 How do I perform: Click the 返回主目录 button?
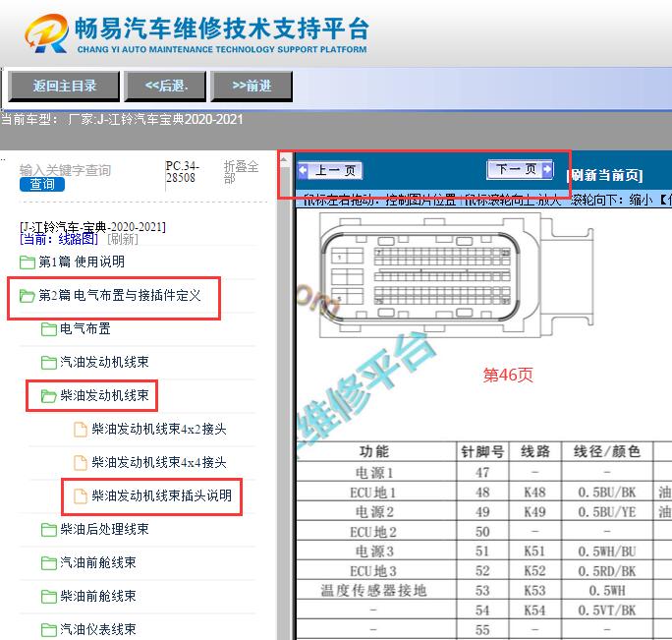(64, 87)
